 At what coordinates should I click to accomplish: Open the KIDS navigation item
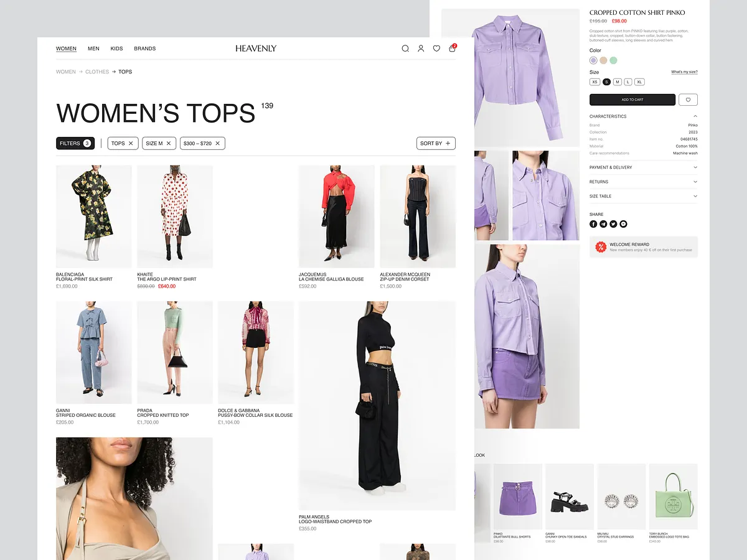[x=116, y=48]
